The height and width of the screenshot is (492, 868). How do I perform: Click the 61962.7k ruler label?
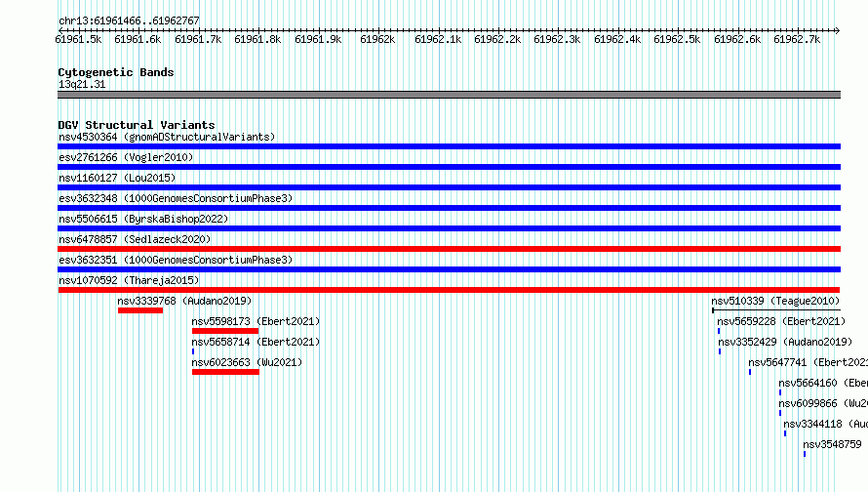click(x=797, y=40)
